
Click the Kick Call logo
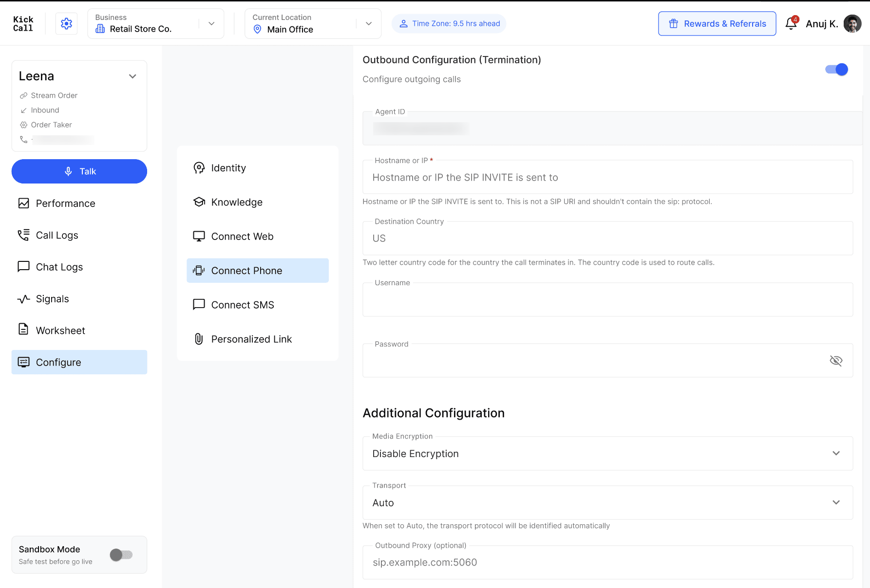[x=23, y=23]
